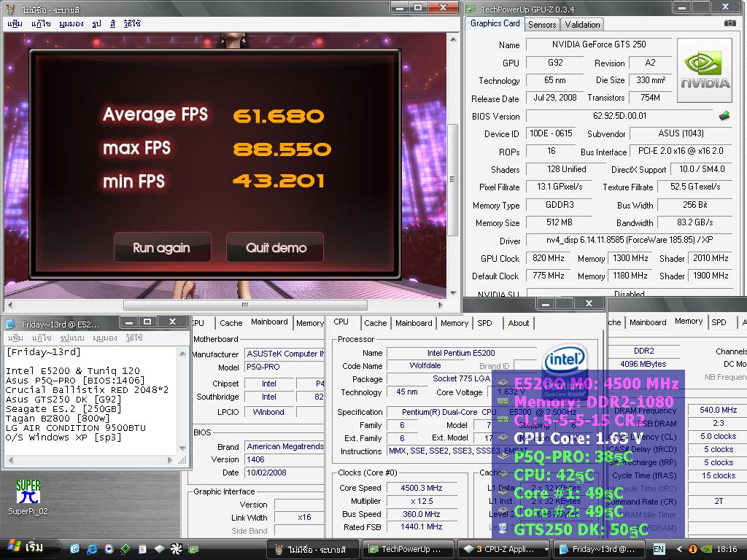The image size is (747, 560).
Task: Open Memory tab in left CPU-Z window
Action: (x=309, y=323)
